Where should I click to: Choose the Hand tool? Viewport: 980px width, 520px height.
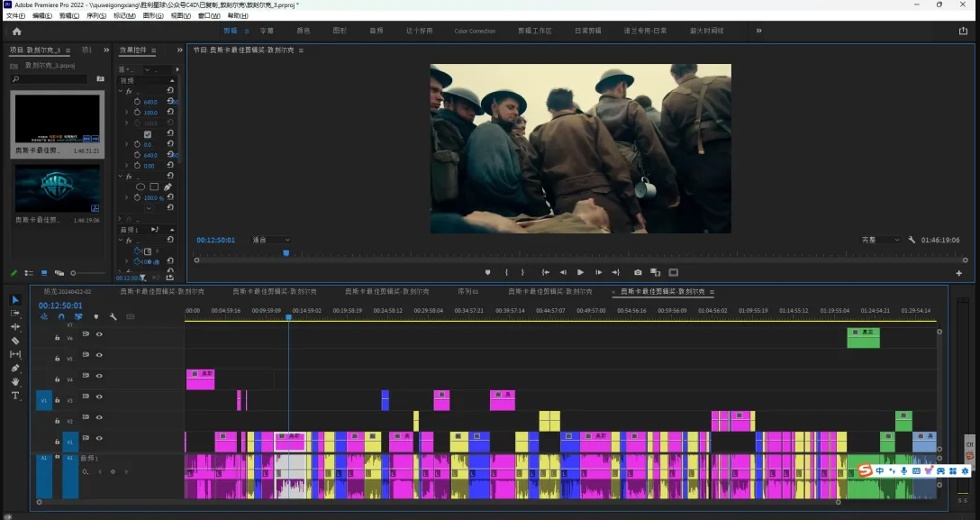[x=15, y=382]
